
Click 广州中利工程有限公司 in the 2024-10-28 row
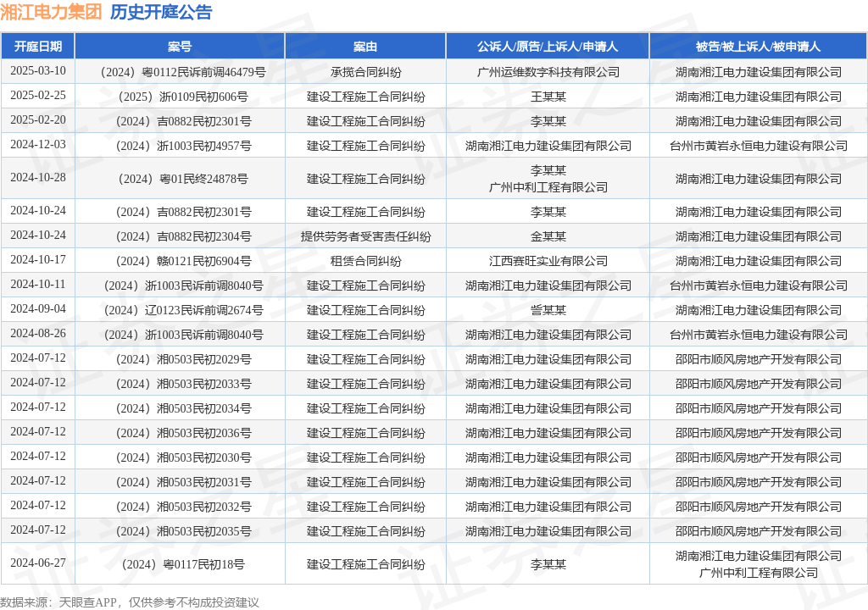click(x=548, y=187)
